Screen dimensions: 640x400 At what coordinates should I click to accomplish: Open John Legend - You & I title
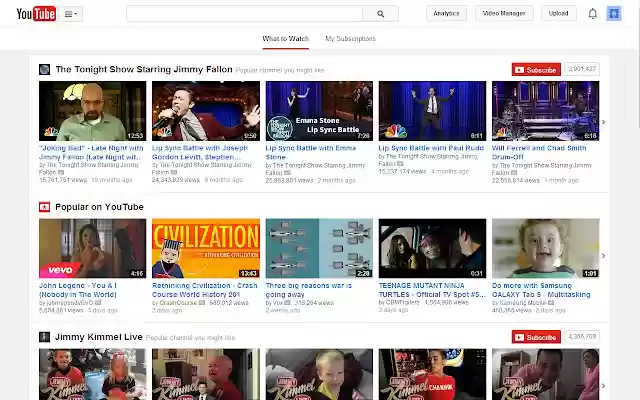coord(78,290)
